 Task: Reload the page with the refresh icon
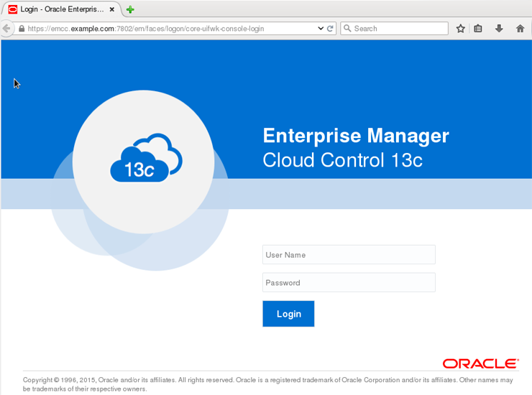pyautogui.click(x=330, y=29)
